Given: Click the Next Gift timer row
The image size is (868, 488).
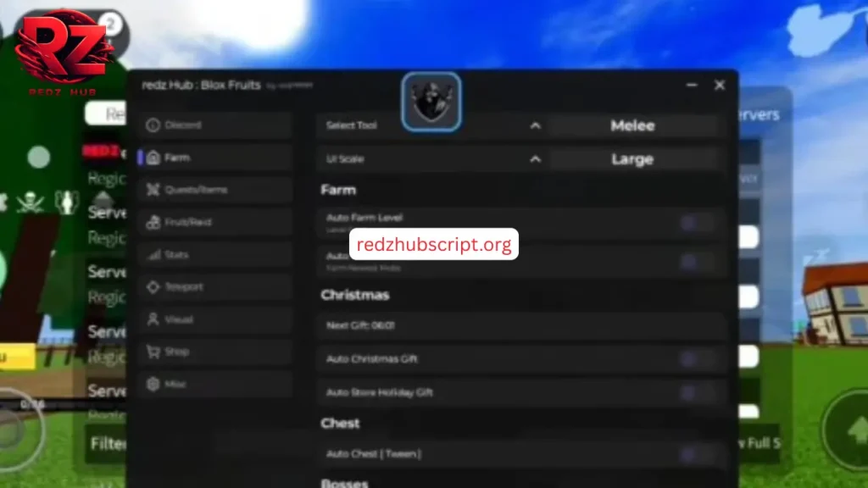Looking at the screenshot, I should (520, 325).
